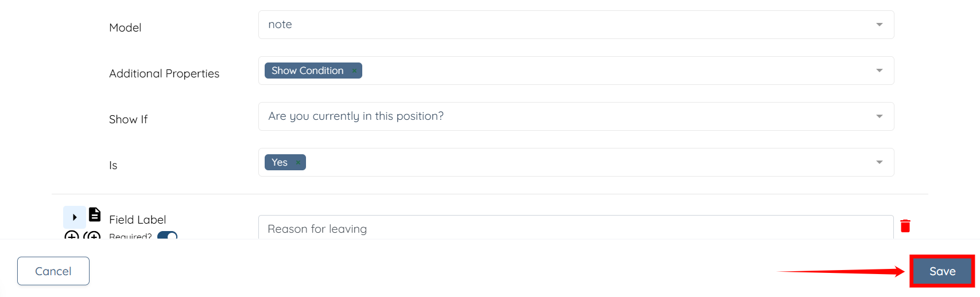This screenshot has width=980, height=297.
Task: Click the Required? label text
Action: point(130,236)
